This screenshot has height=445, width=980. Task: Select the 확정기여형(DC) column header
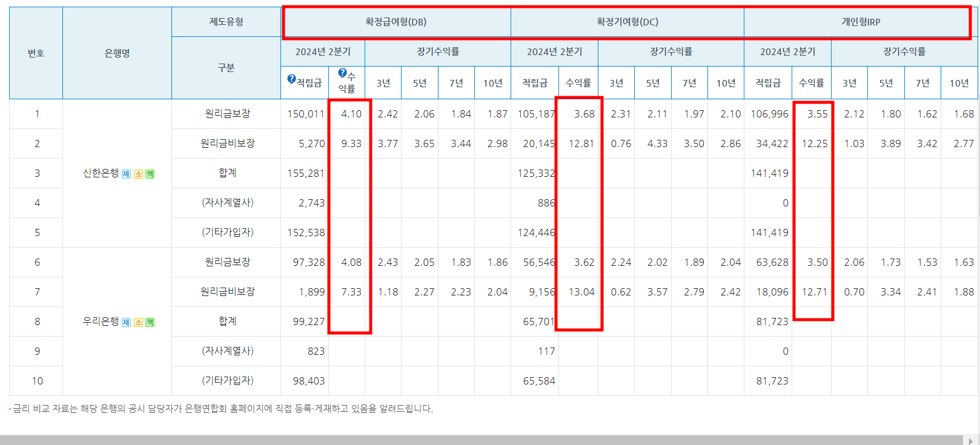tap(627, 22)
